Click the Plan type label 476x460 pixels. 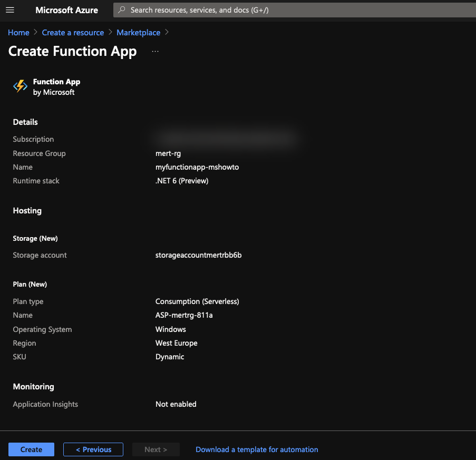point(28,301)
